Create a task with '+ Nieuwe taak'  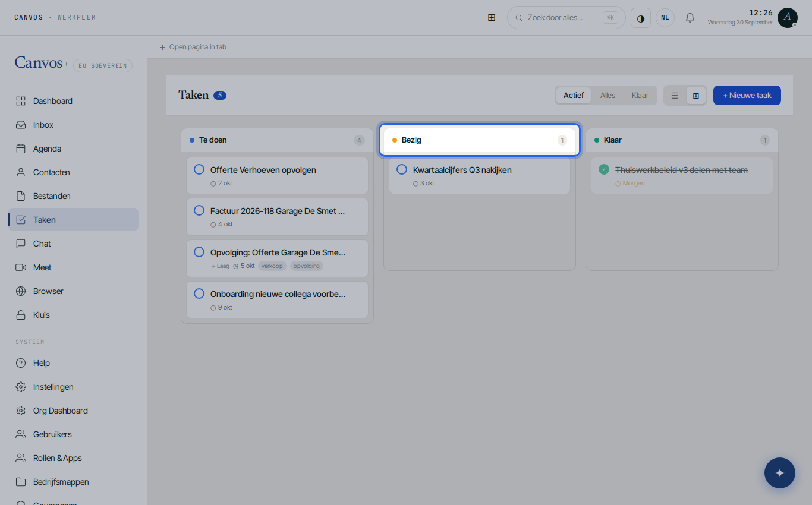click(747, 96)
